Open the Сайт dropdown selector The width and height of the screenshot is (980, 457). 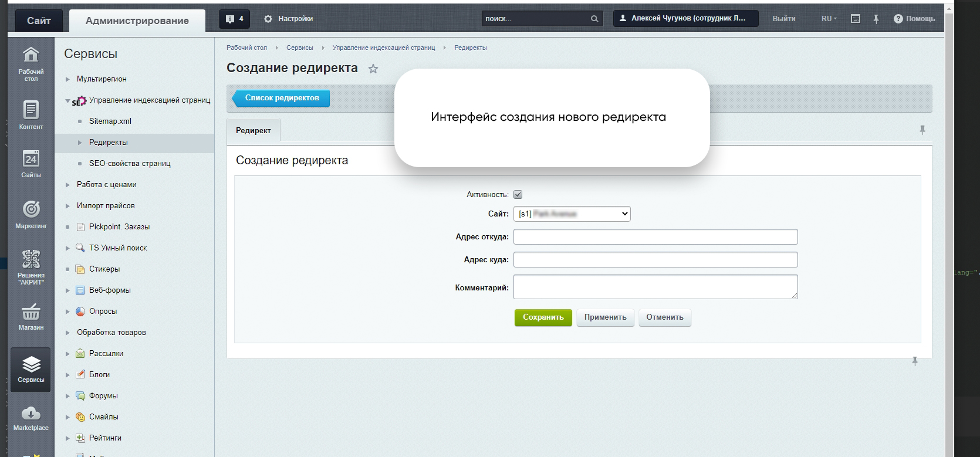point(572,214)
